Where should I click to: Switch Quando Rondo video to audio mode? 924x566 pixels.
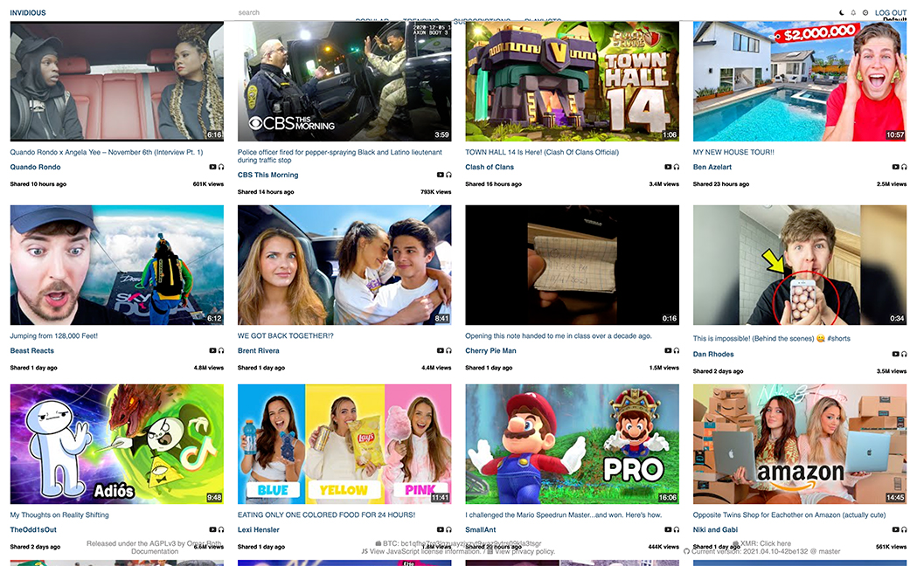tap(221, 167)
